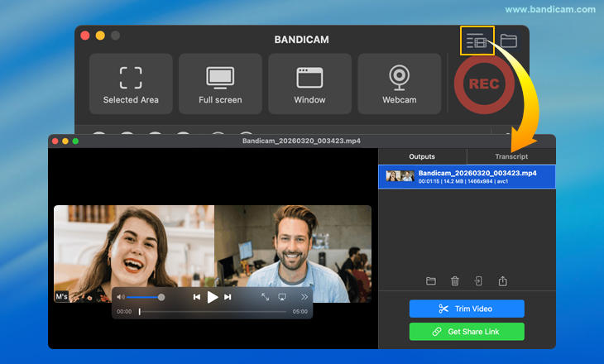Image resolution: width=604 pixels, height=364 pixels.
Task: Minimize the Bandicam main window yellow button
Action: tap(100, 36)
